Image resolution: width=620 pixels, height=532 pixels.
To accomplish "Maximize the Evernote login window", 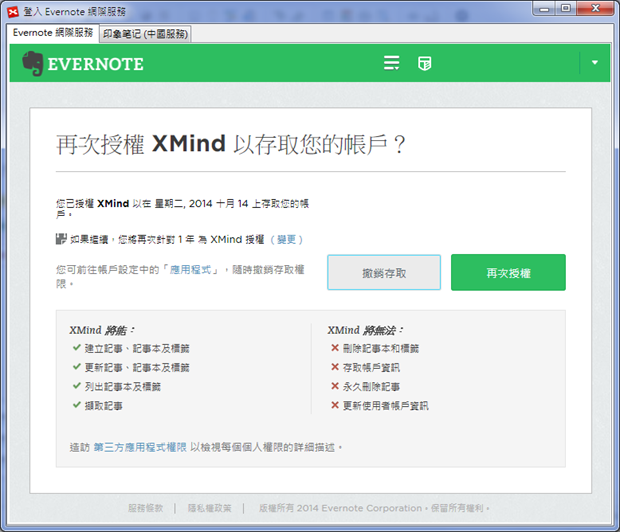I will [566, 9].
